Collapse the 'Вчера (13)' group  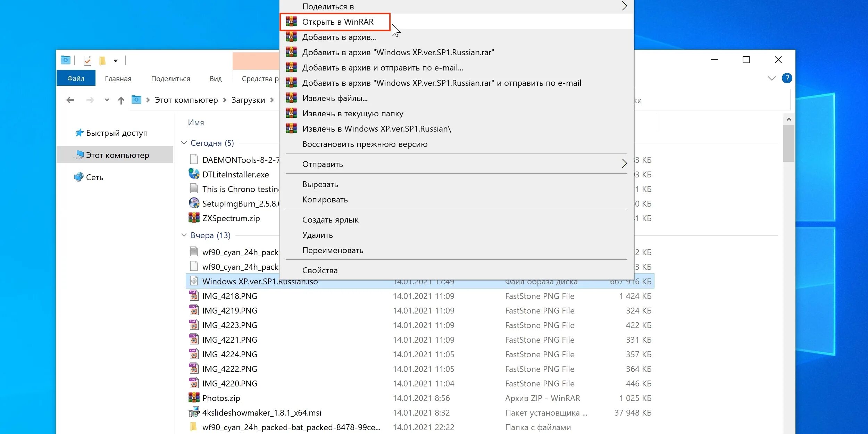click(x=184, y=235)
